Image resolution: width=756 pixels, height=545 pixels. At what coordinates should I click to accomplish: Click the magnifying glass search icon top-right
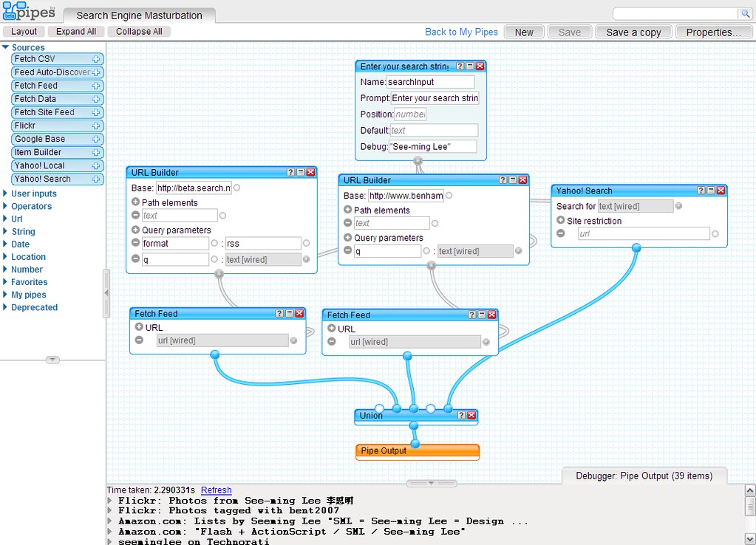pos(746,13)
